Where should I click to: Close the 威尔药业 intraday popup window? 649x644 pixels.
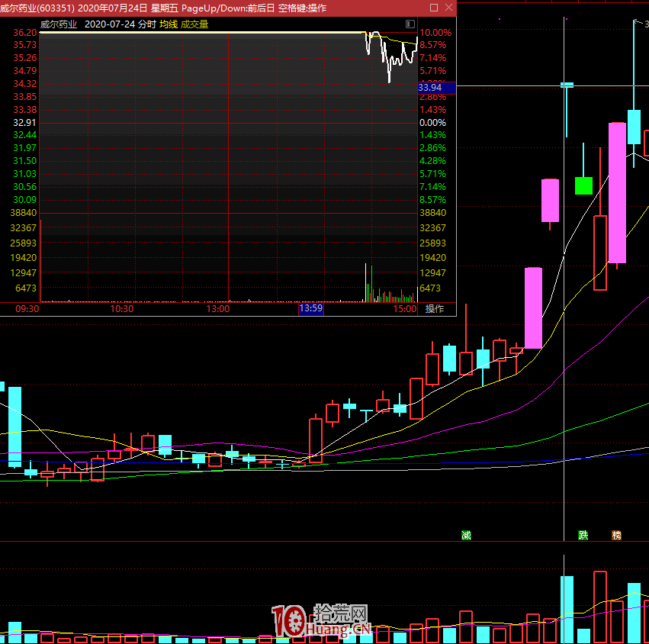pyautogui.click(x=448, y=8)
